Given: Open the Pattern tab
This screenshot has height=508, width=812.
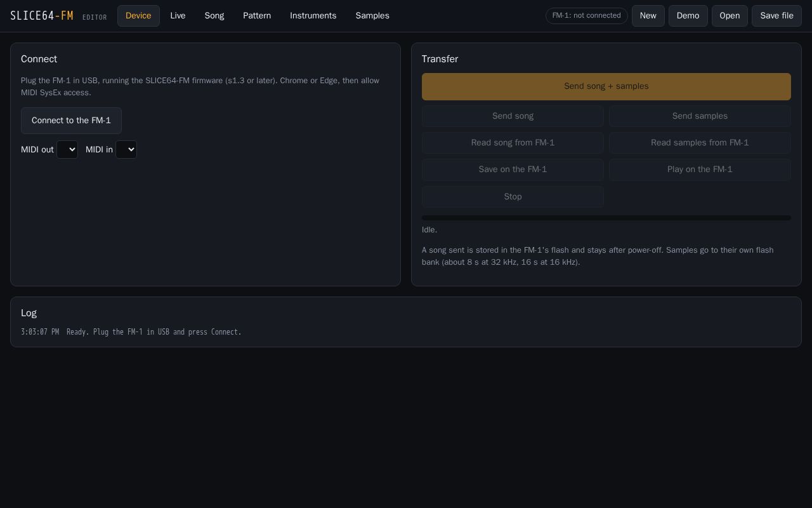Looking at the screenshot, I should point(257,16).
